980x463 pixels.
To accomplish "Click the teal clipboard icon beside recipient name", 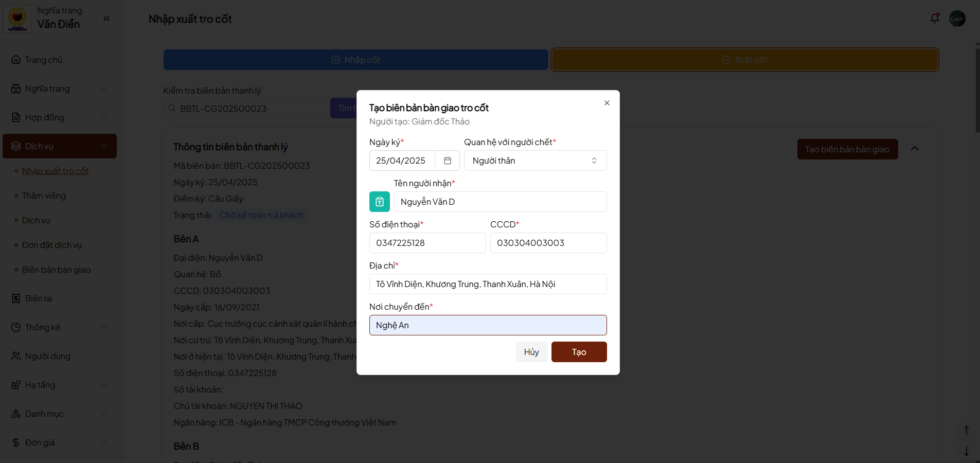I will 379,202.
